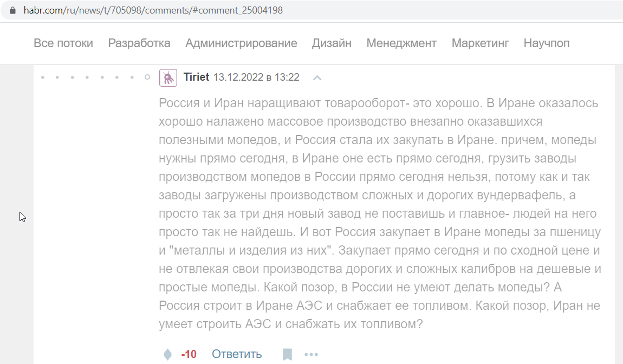Go to parent comment via up chevron
The height and width of the screenshot is (364, 623).
pyautogui.click(x=317, y=77)
